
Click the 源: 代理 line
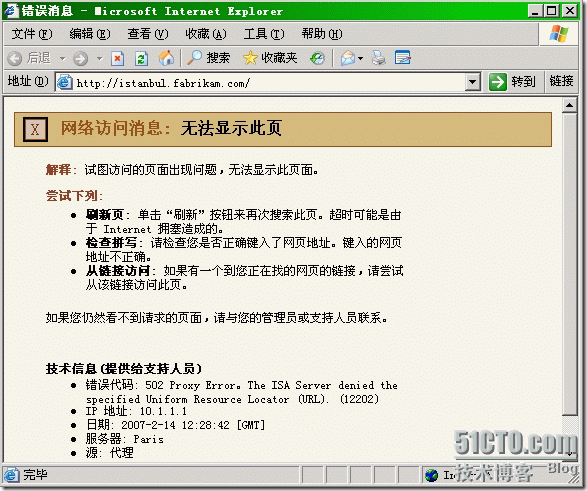pos(109,453)
